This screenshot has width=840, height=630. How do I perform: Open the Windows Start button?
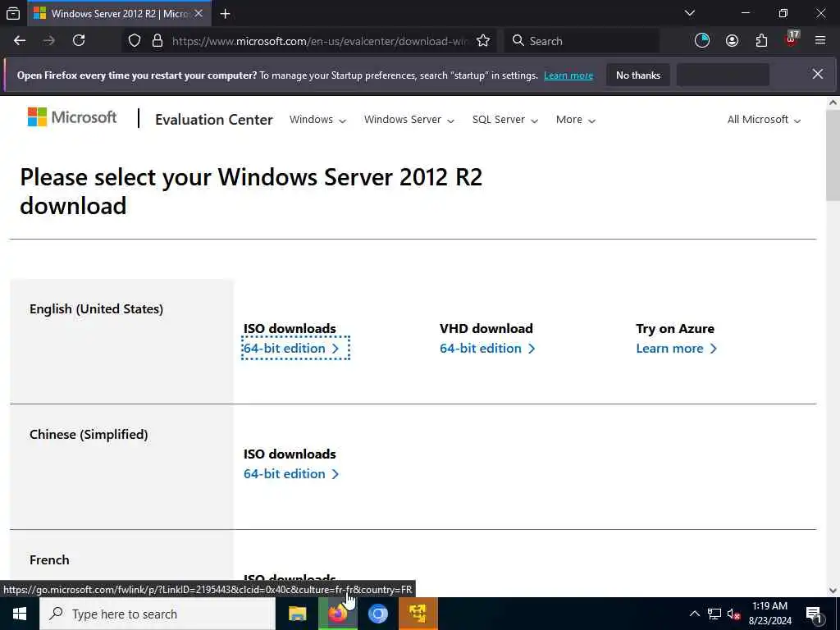point(20,614)
